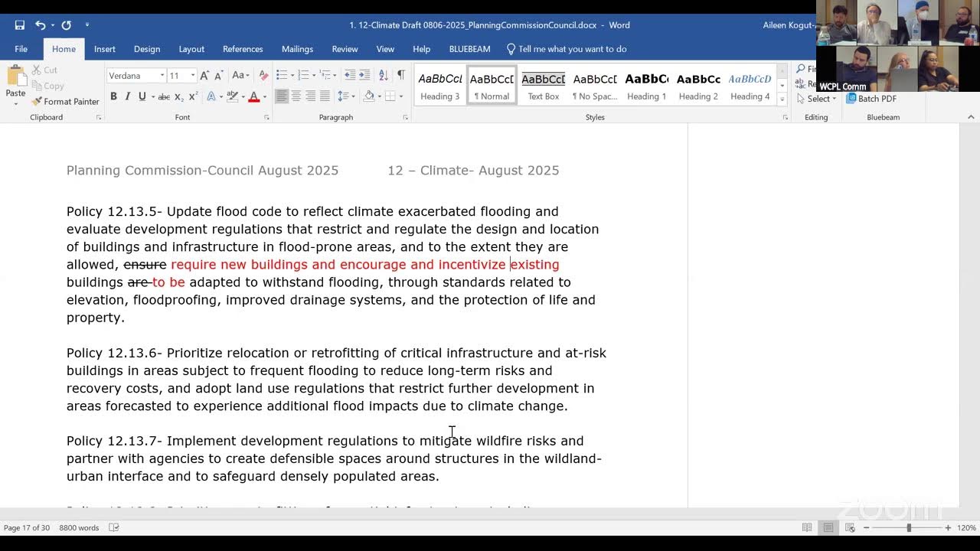980x551 pixels.
Task: Click the Clear All Formatting eraser icon
Action: click(263, 75)
